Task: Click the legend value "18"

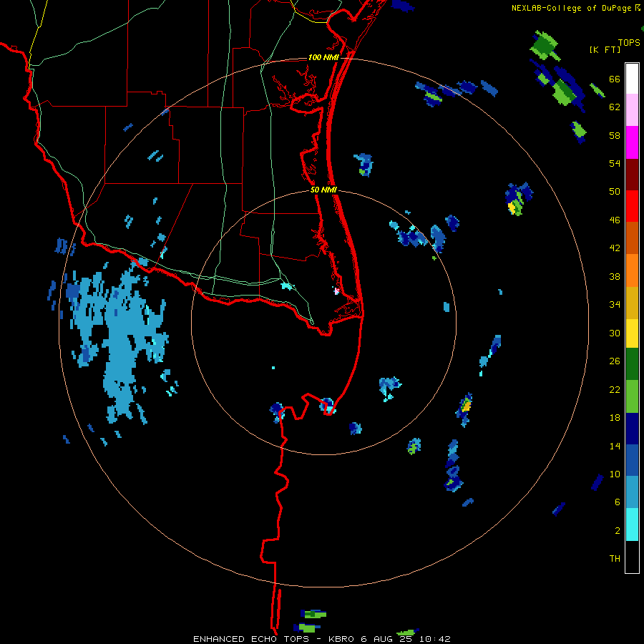Action: [615, 418]
